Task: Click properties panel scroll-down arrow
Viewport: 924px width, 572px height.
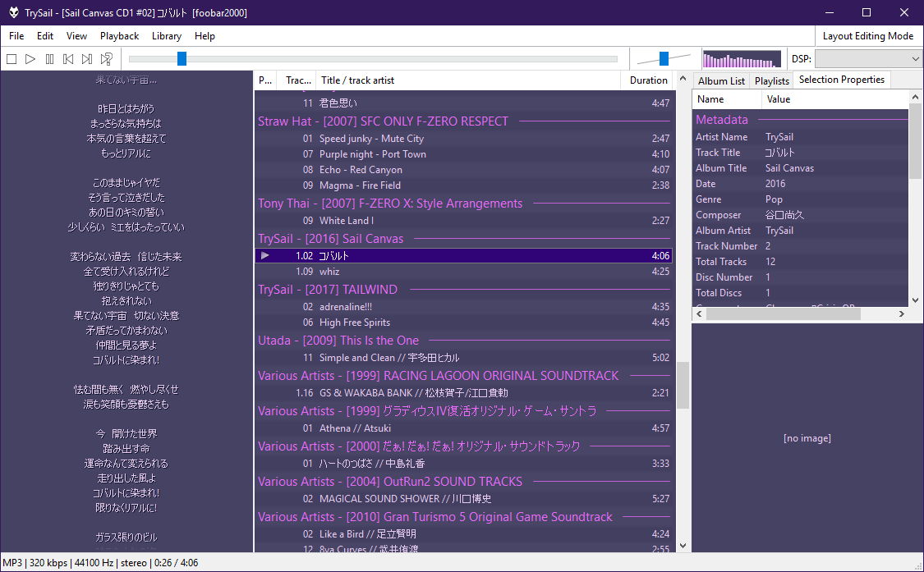Action: (x=915, y=300)
